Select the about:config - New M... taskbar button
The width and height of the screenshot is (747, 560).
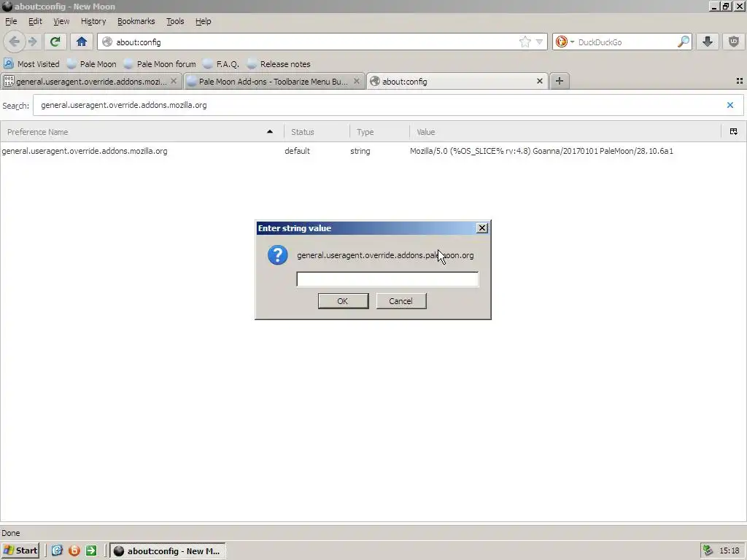coord(168,551)
